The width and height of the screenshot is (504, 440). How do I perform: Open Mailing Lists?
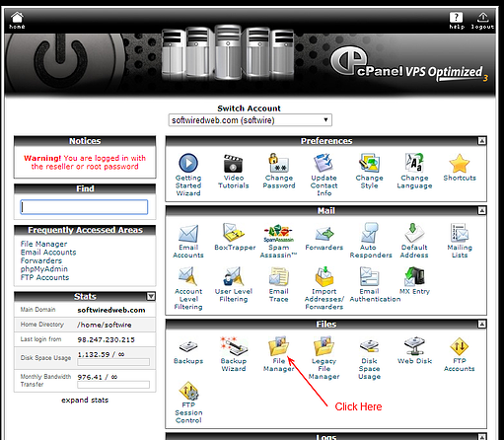460,233
